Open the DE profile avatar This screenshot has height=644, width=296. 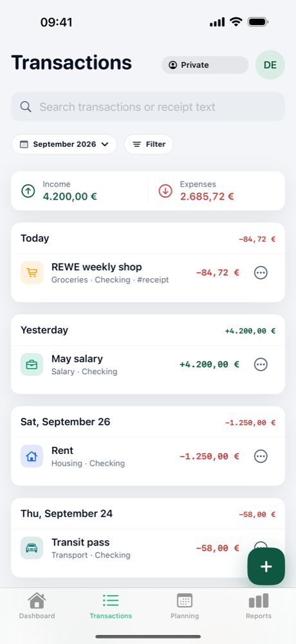(x=270, y=65)
